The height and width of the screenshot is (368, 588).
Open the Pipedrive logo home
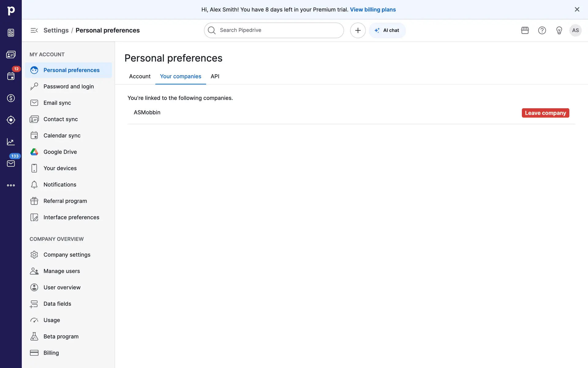coord(11,11)
